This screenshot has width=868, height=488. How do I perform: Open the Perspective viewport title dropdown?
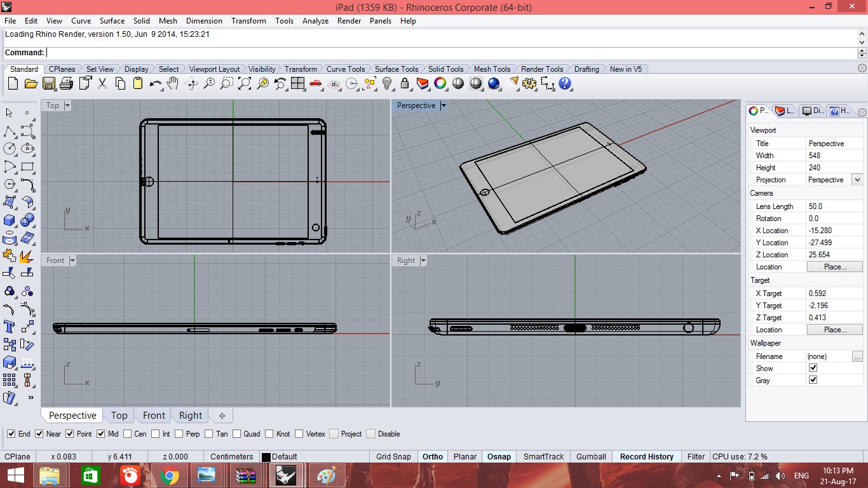[x=444, y=105]
